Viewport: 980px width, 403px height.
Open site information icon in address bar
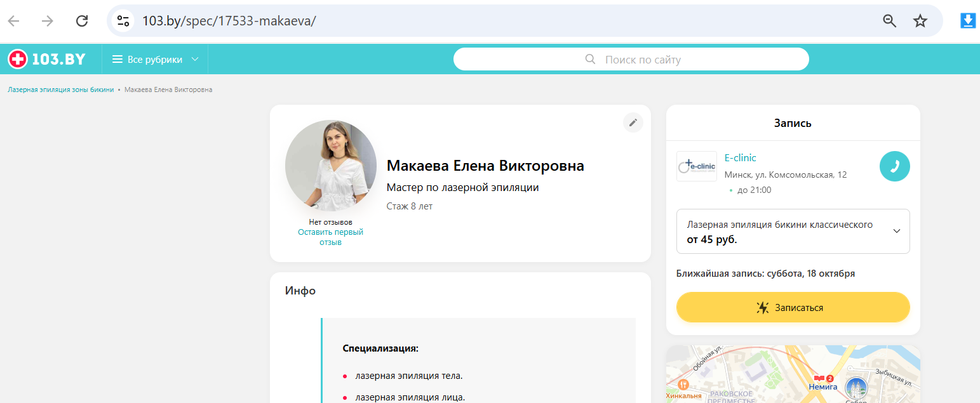[x=123, y=21]
